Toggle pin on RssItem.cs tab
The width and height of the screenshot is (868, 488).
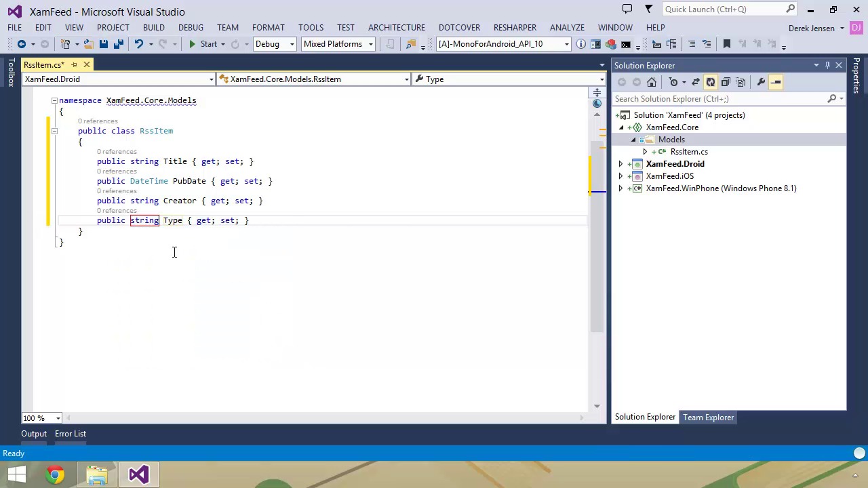74,64
